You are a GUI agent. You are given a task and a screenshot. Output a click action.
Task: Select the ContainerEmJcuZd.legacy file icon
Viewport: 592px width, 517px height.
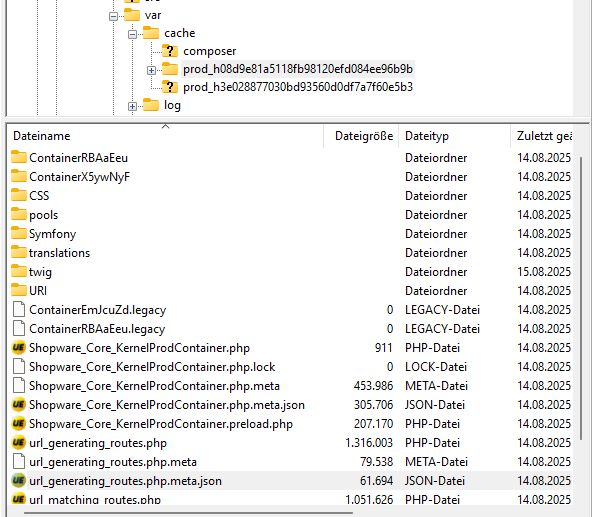(18, 310)
